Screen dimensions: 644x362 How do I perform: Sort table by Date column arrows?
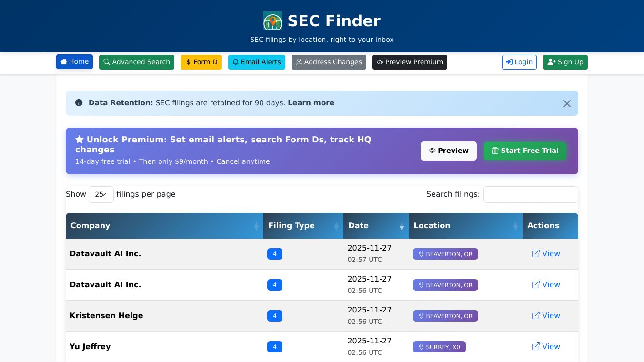coord(402,226)
